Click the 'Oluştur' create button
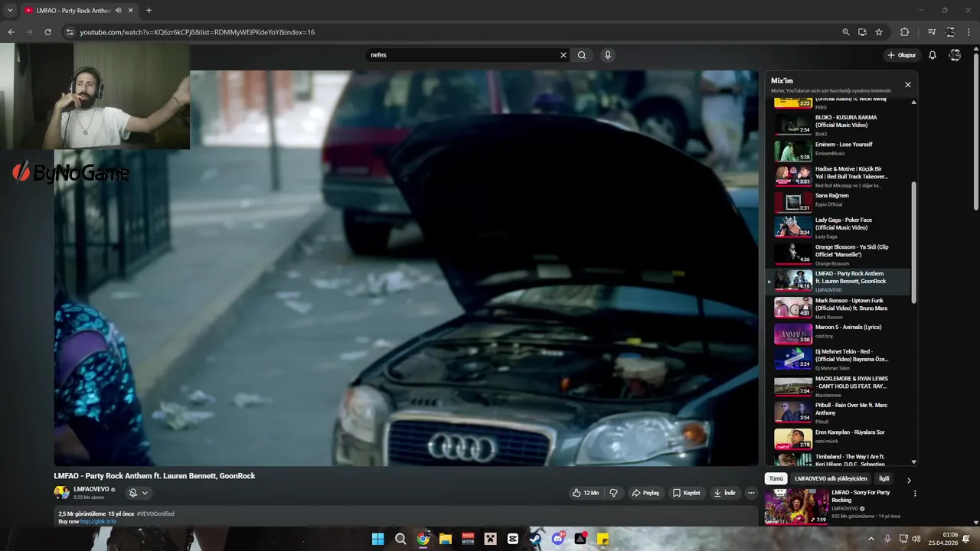This screenshot has height=551, width=980. pos(902,55)
